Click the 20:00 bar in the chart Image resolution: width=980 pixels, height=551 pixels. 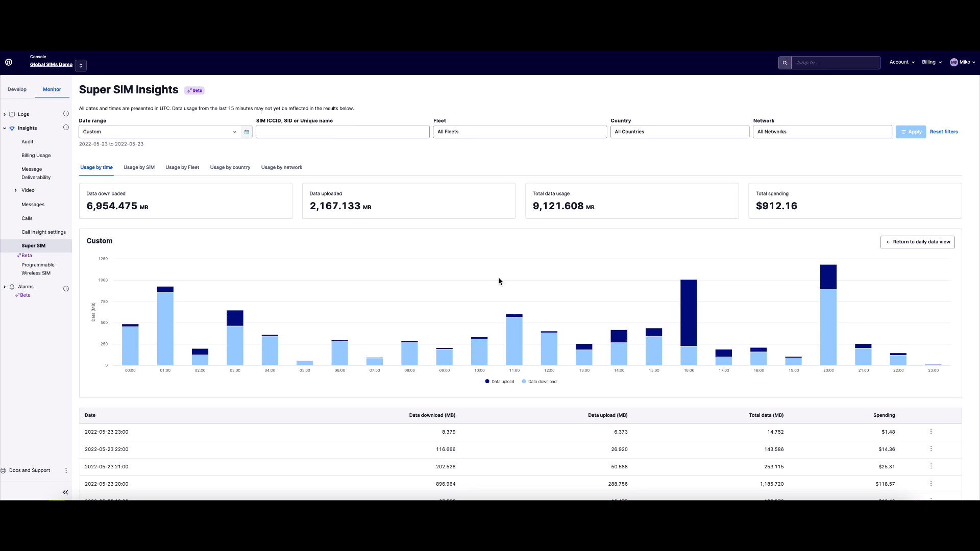tap(828, 315)
